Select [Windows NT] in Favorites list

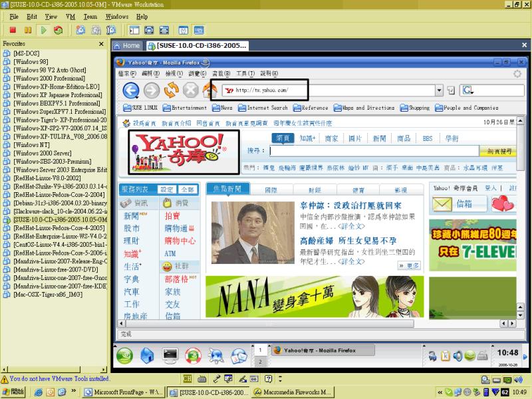[31, 145]
